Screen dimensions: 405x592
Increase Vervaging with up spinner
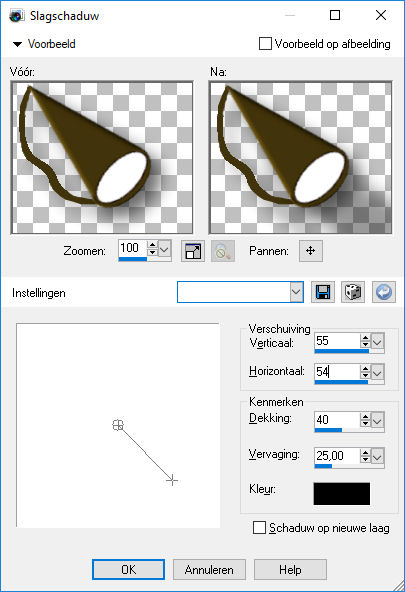coord(365,452)
